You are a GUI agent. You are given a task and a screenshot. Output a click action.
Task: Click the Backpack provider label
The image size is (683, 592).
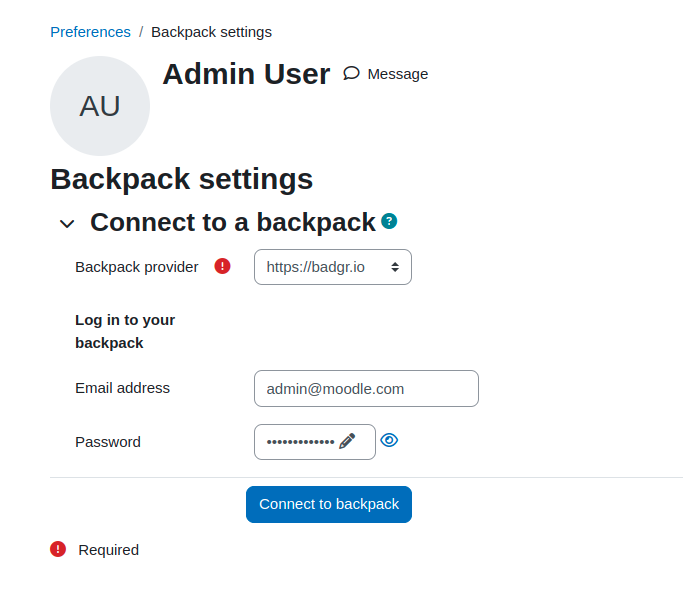(x=137, y=267)
